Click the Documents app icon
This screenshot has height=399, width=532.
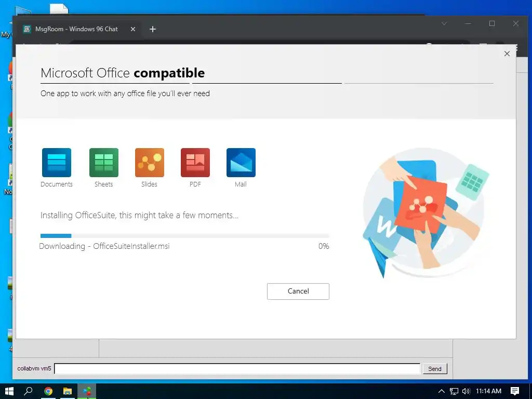[x=57, y=163]
